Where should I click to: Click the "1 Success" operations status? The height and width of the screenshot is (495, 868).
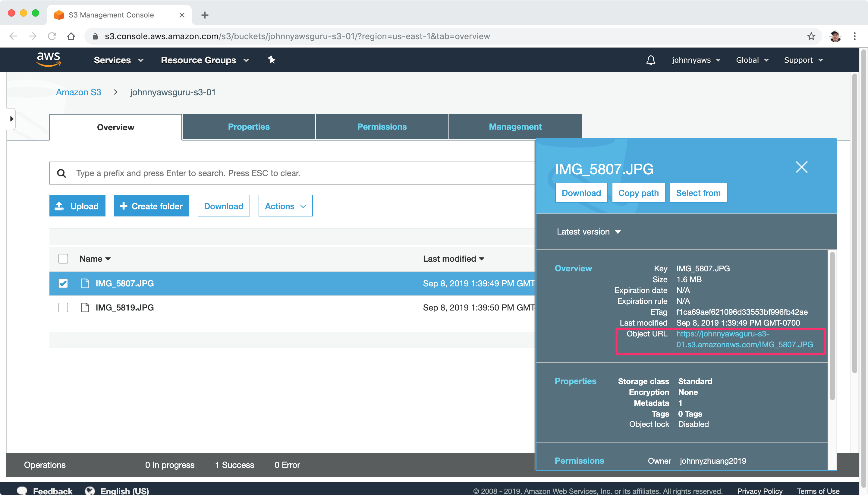234,465
